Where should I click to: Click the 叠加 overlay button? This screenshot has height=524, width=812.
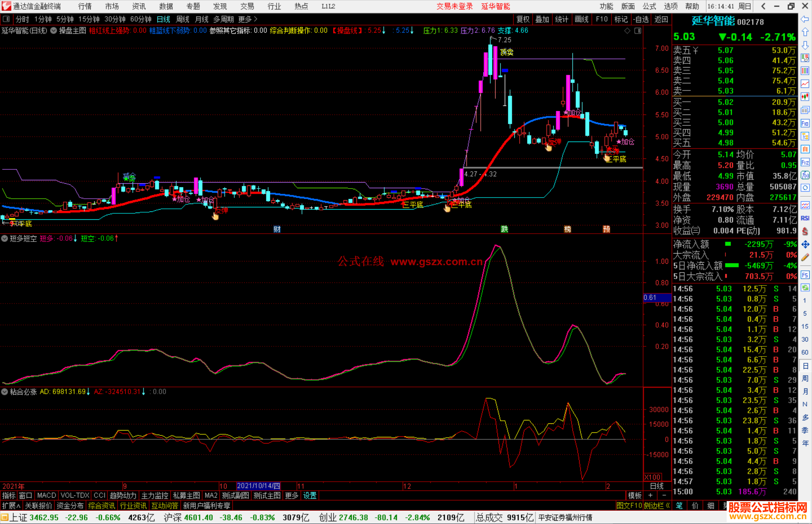coord(542,19)
